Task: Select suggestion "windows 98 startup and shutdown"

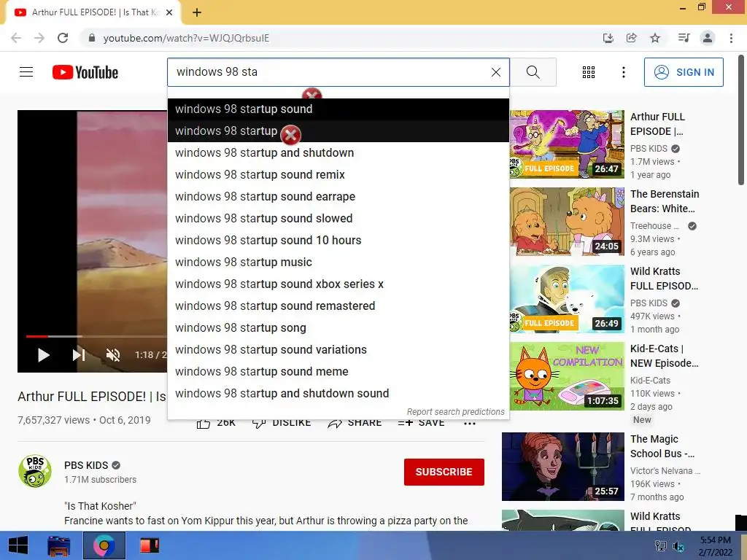Action: click(x=338, y=153)
